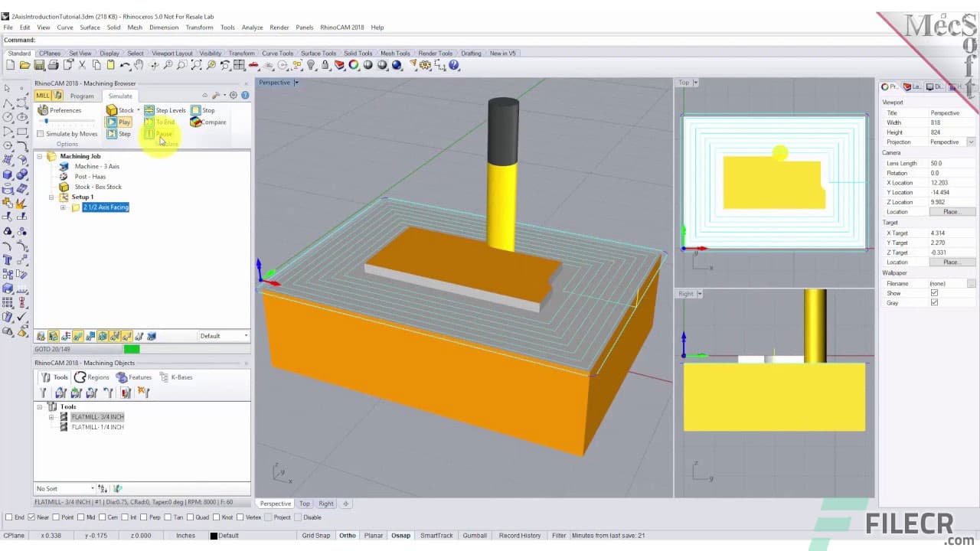Open the Transform menu

tap(199, 27)
